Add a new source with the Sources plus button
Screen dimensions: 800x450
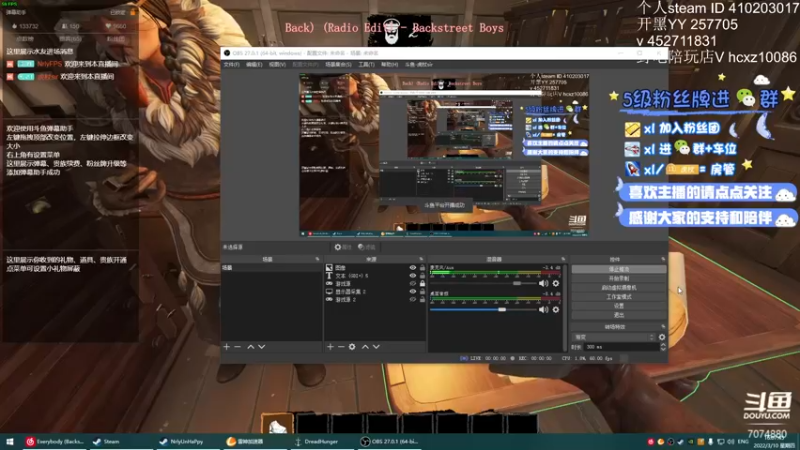[x=330, y=347]
